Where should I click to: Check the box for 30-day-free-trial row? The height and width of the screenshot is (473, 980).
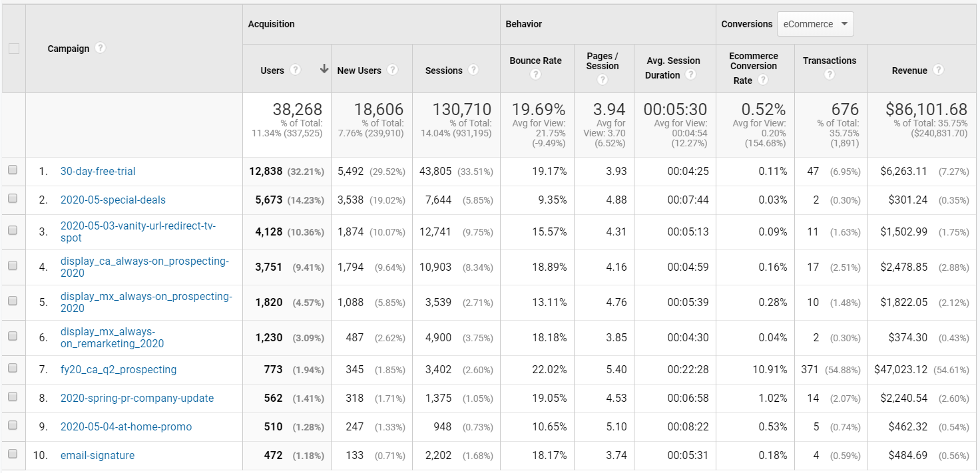[13, 170]
